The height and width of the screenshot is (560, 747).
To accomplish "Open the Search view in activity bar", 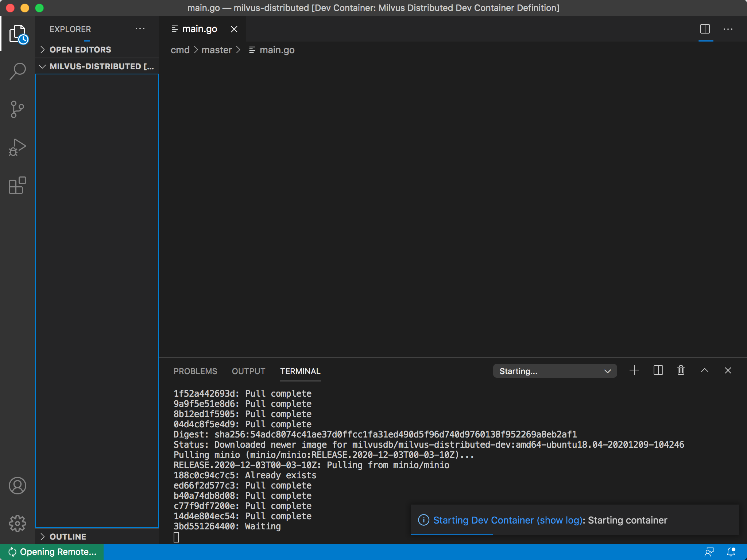I will tap(18, 71).
